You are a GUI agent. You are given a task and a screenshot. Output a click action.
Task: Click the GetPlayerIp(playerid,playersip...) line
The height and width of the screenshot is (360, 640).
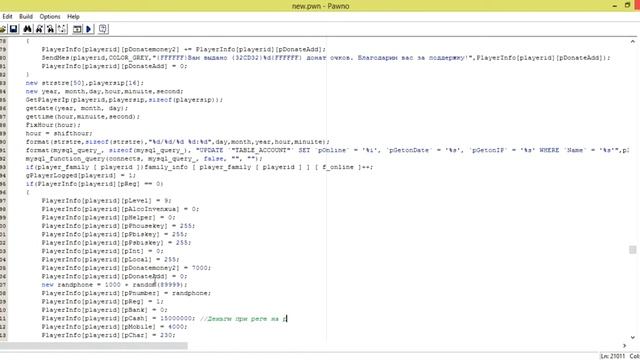(124, 100)
